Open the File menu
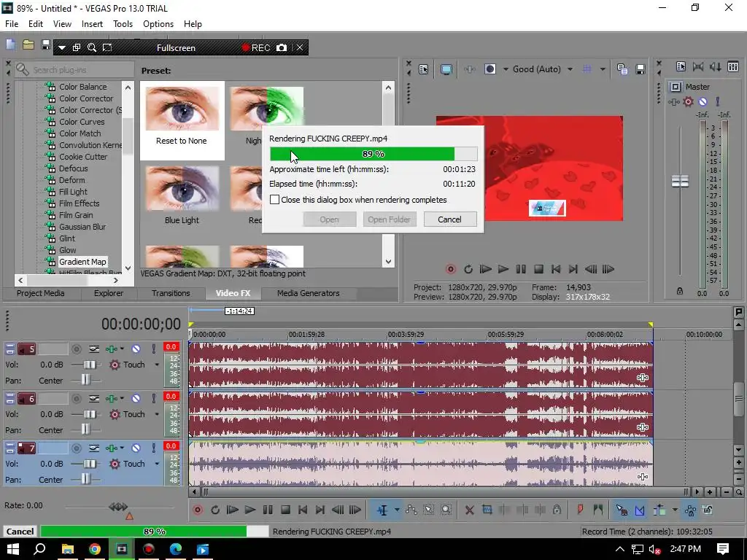747x560 pixels. tap(12, 24)
